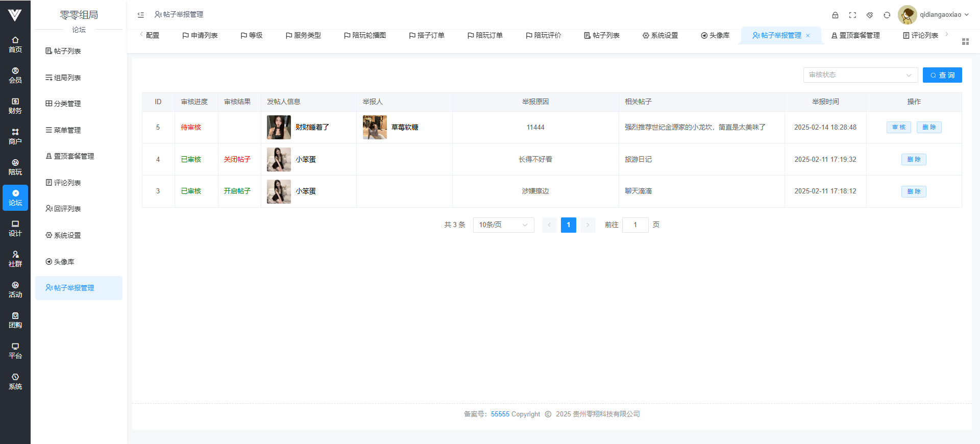
Task: Click the lock screen icon
Action: point(835,15)
